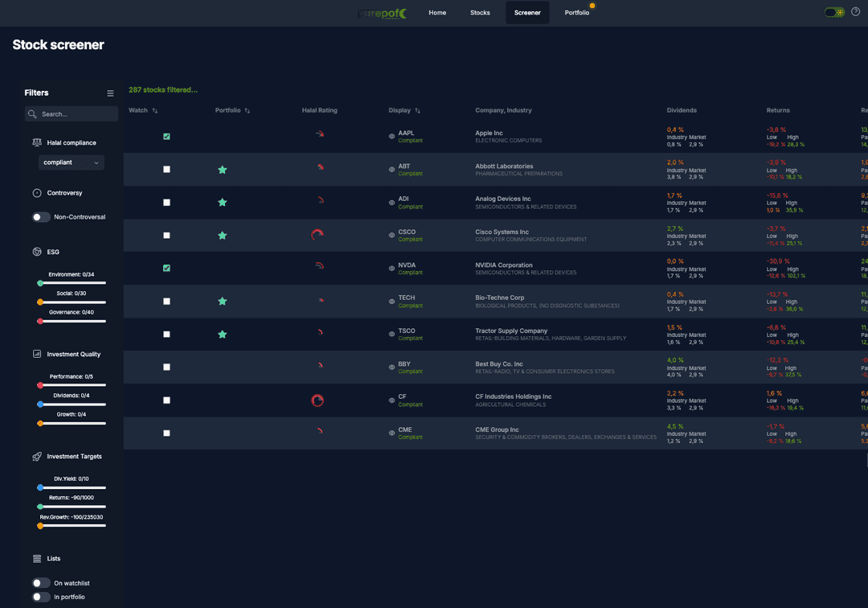Click the halal rating gauge for NVDA

(x=319, y=265)
